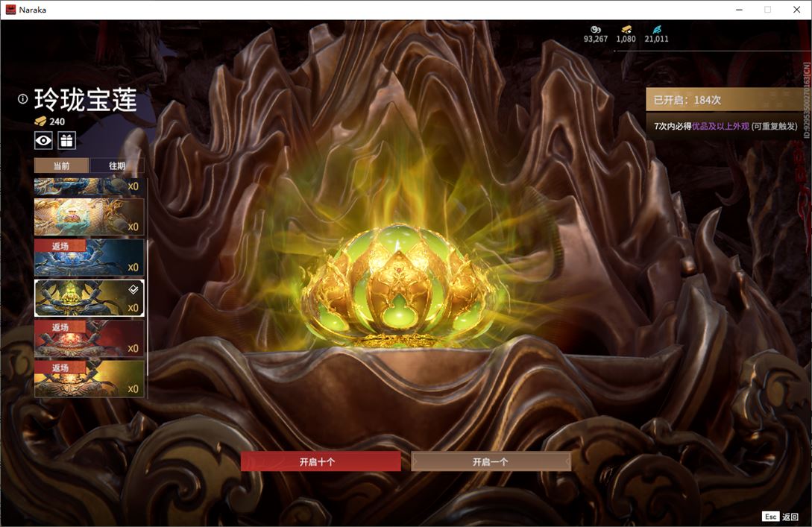Image resolution: width=812 pixels, height=527 pixels.
Task: Click the glowing green lotus treasure in the center
Action: click(397, 285)
